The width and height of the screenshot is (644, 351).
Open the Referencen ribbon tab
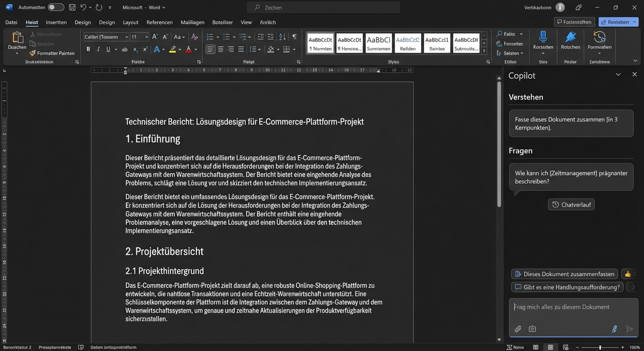159,22
